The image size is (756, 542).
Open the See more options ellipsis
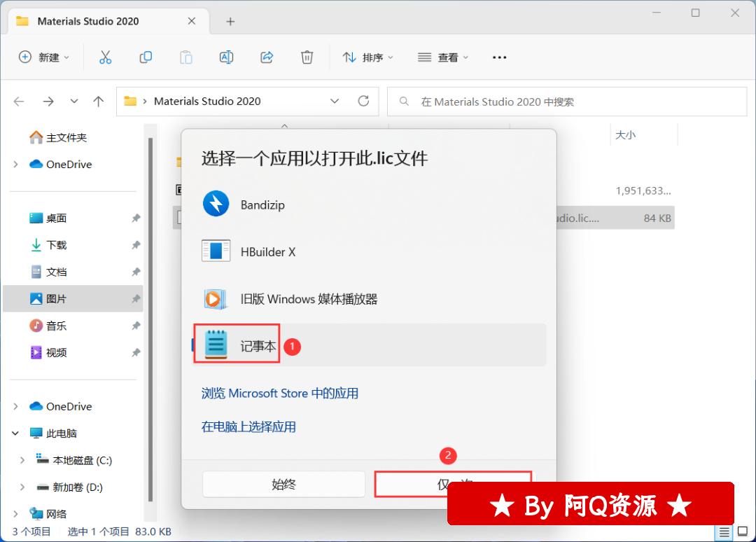click(x=499, y=57)
